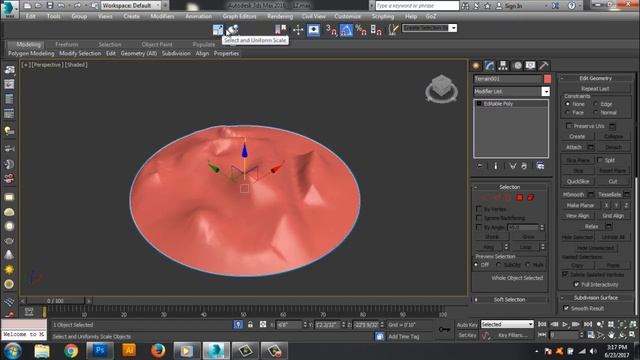Click the selection lock padlock icon
Viewport: 640px width, 360px height.
tap(250, 324)
